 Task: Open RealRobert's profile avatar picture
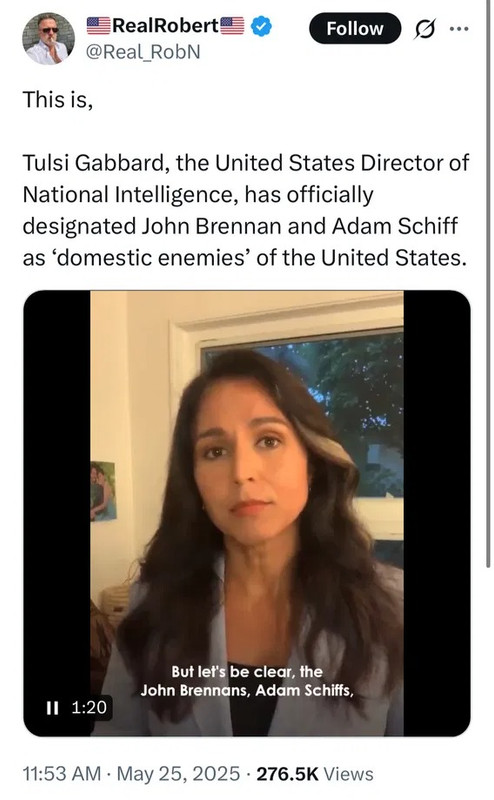[x=48, y=38]
